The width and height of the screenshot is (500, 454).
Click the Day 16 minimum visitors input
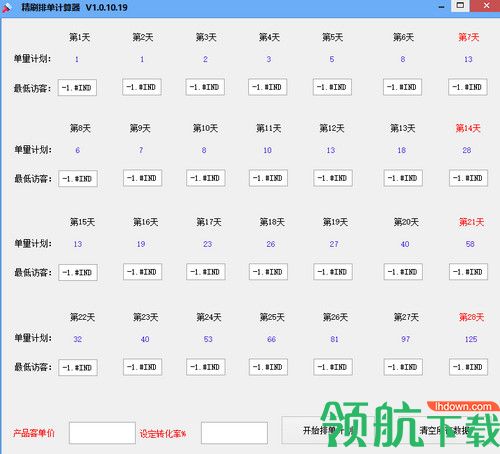click(142, 272)
